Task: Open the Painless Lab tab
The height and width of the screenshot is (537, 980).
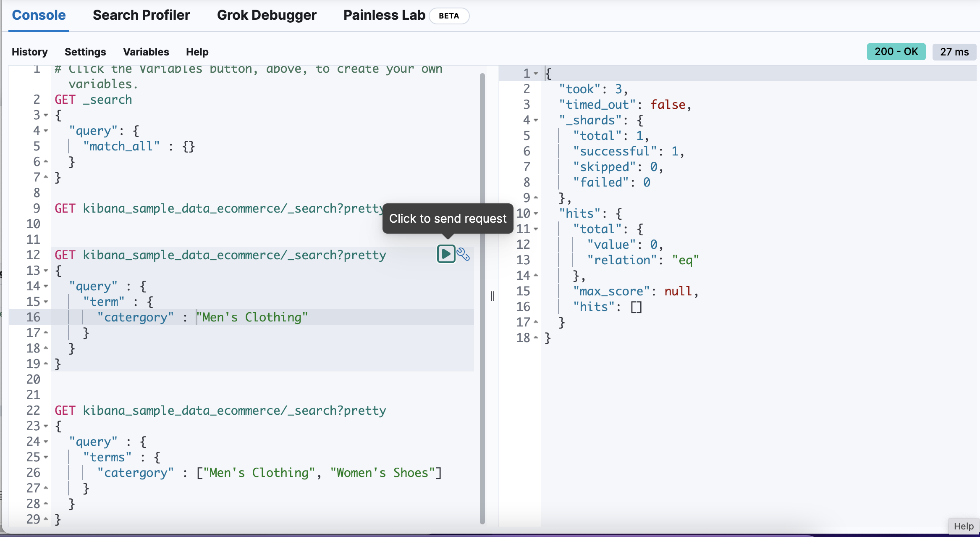Action: click(x=384, y=15)
